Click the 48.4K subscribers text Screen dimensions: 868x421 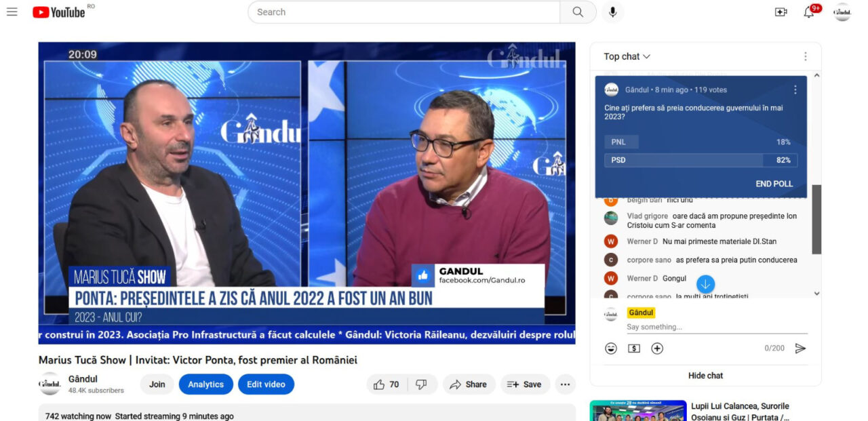click(x=96, y=390)
